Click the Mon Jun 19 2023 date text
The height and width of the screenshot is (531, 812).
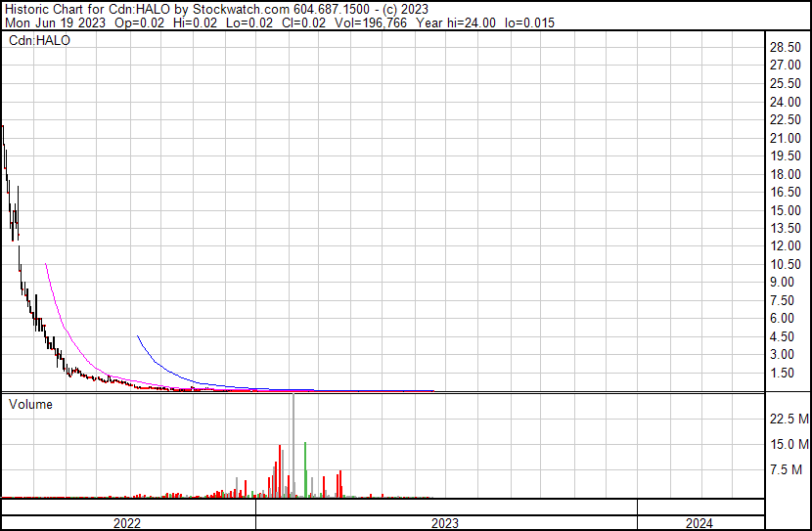point(56,22)
